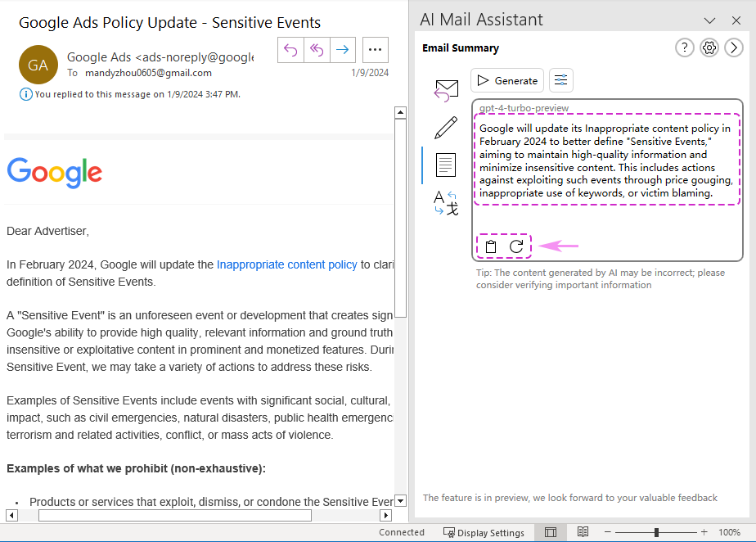The width and height of the screenshot is (756, 542).
Task: Select the email summary document icon
Action: coord(445,165)
